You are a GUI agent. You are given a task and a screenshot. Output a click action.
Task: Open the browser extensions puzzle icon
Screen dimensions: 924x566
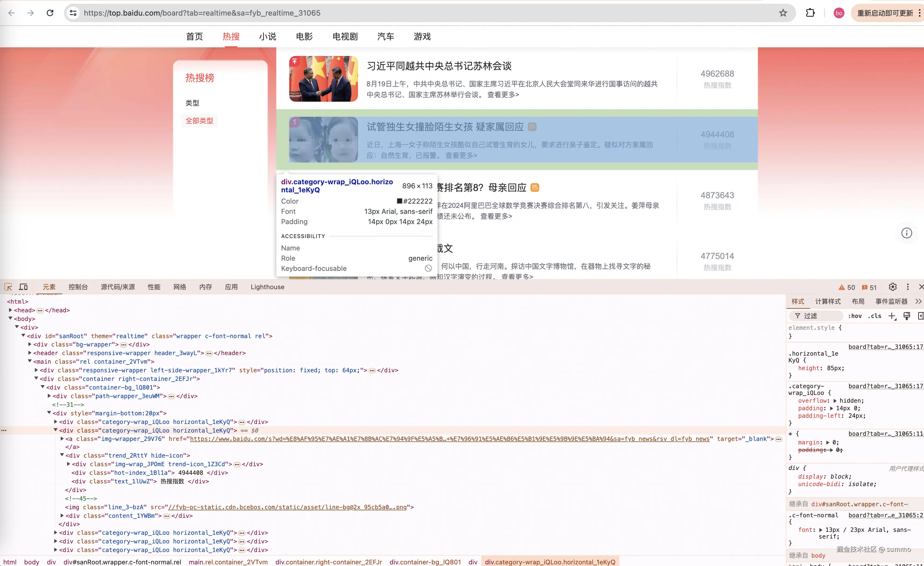(x=810, y=13)
